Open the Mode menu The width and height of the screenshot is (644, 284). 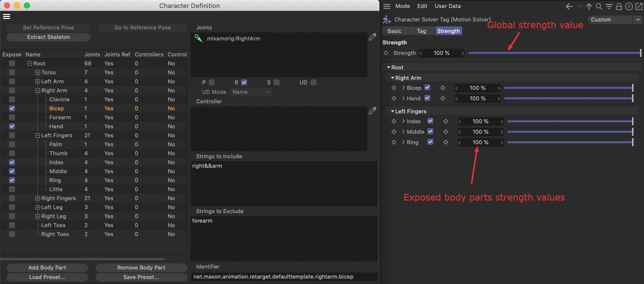tap(402, 6)
